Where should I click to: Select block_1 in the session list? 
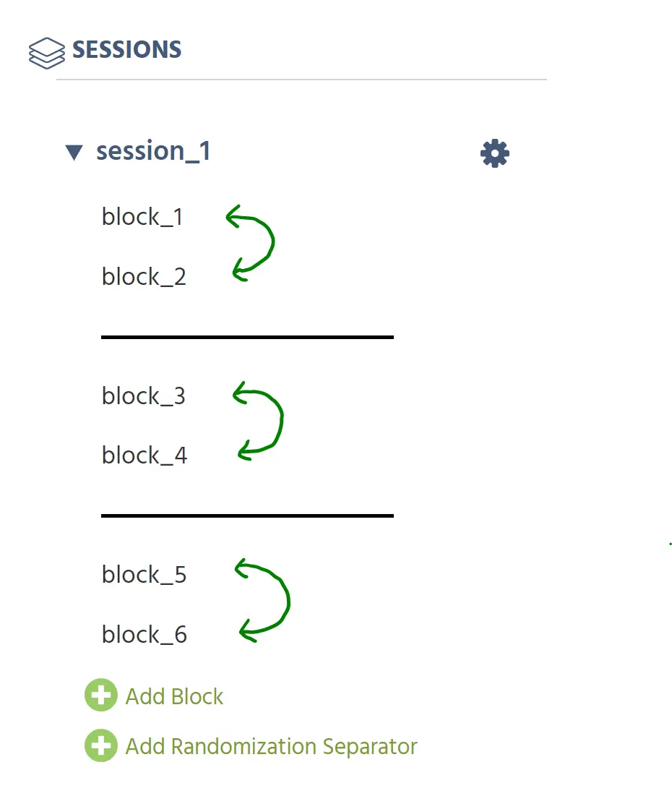[142, 216]
